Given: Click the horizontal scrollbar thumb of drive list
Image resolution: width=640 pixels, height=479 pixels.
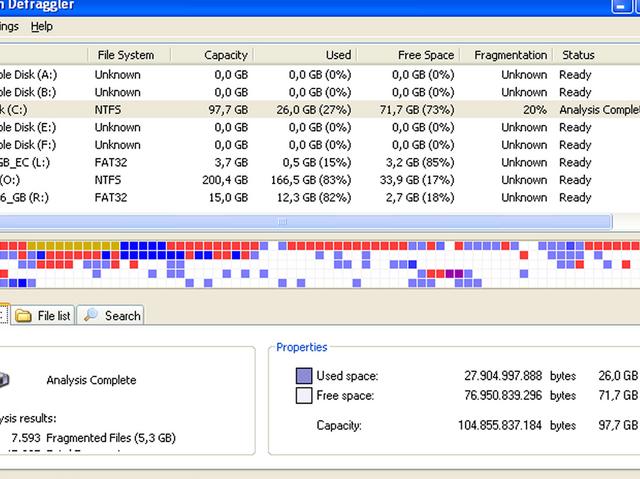Looking at the screenshot, I should [306, 222].
